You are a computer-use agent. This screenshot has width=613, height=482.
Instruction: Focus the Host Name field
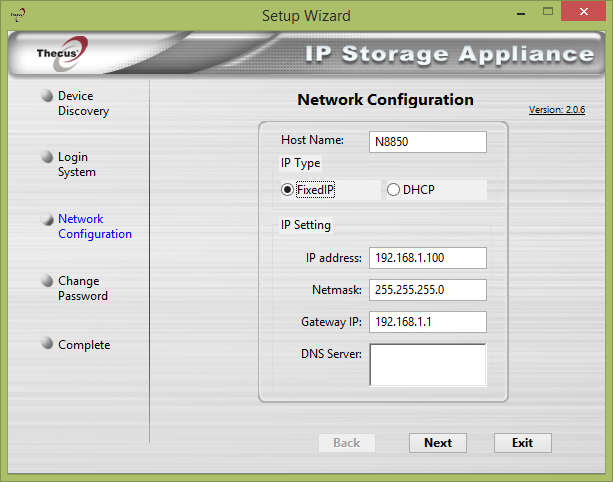tap(427, 141)
